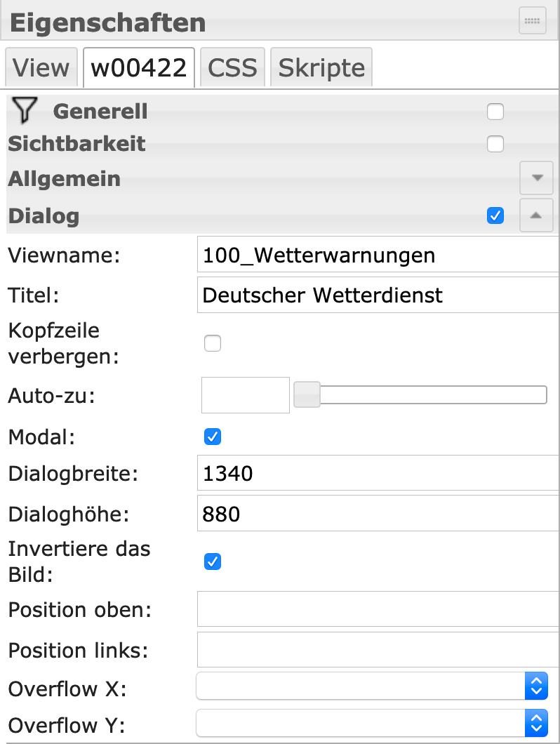Click the Dialogbreite: label
The height and width of the screenshot is (744, 560).
(73, 473)
